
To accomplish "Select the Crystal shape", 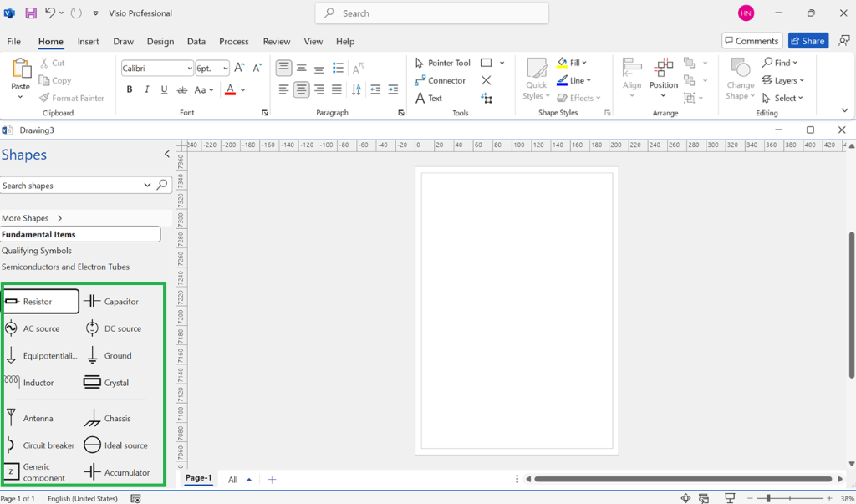I will click(x=106, y=383).
